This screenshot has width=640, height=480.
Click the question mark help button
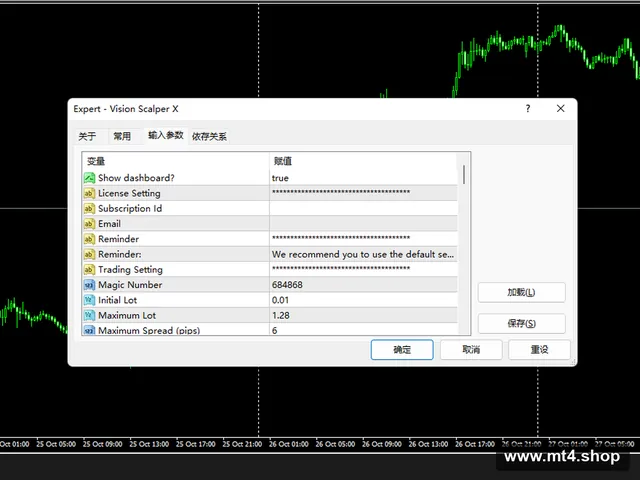[x=528, y=109]
